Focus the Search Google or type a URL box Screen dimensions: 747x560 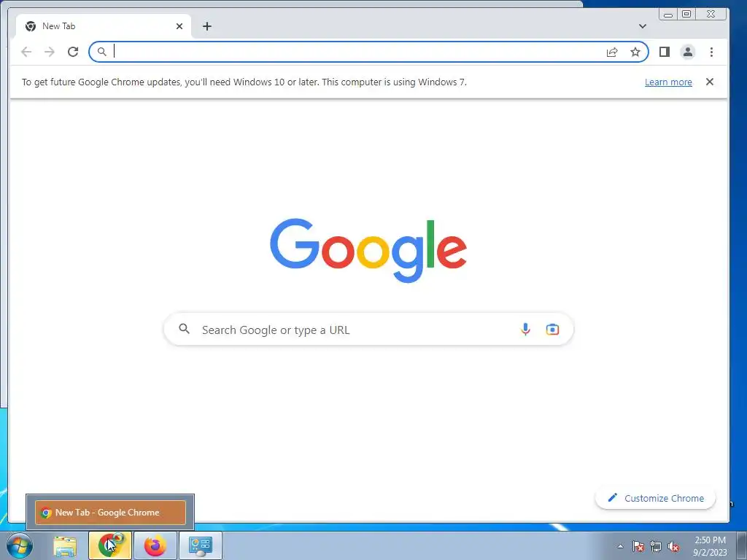(368, 329)
